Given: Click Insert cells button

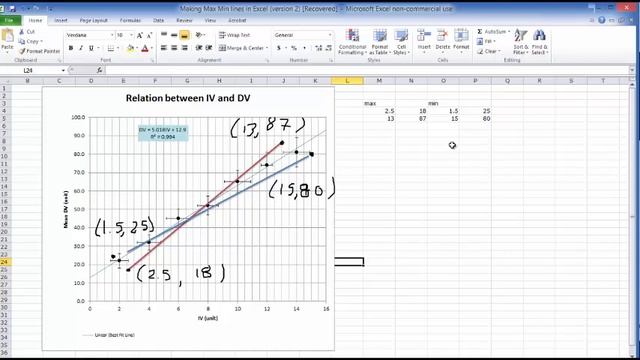Looking at the screenshot, I should (424, 42).
